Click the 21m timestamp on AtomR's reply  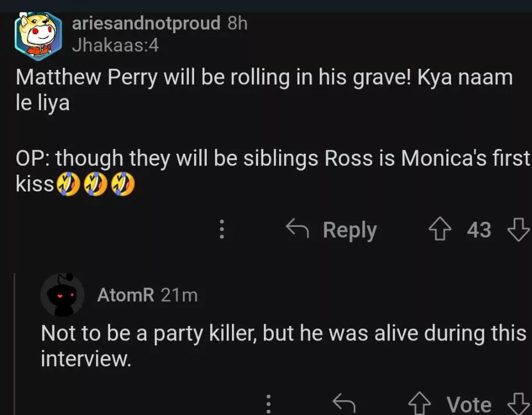[x=179, y=295]
